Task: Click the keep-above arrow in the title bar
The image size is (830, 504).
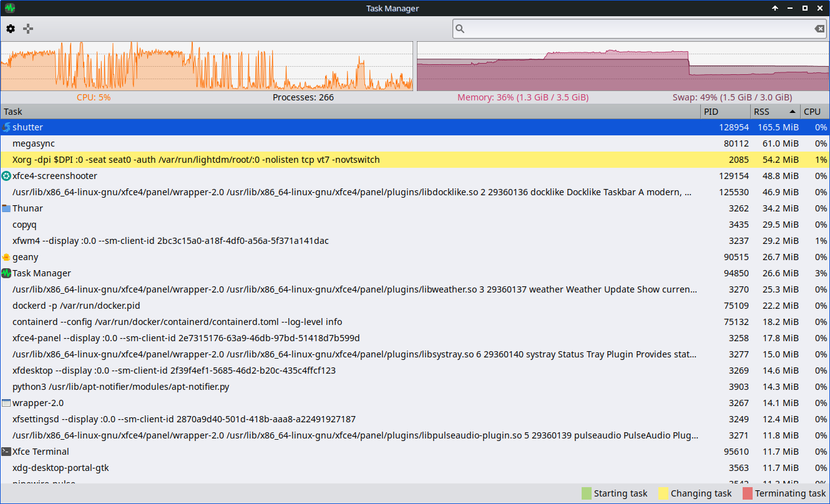Action: [x=775, y=8]
